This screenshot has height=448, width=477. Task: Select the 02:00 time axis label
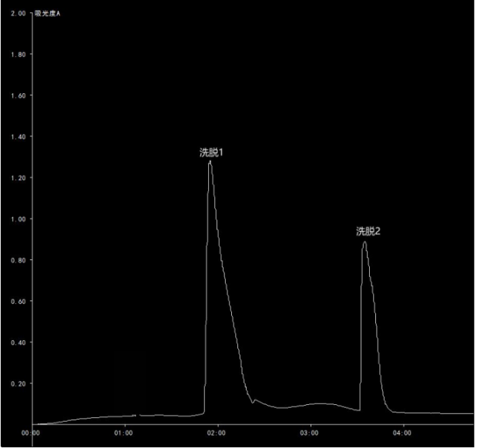217,433
